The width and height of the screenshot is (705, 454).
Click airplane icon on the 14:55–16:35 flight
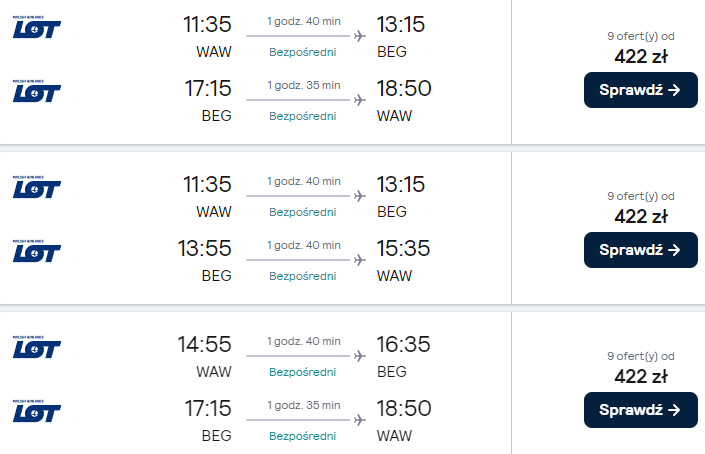358,356
